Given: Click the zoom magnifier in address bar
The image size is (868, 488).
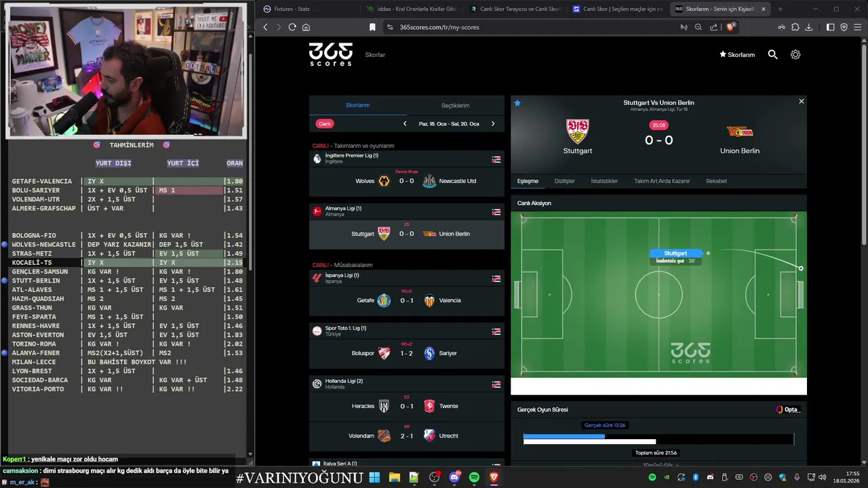Looking at the screenshot, I should click(698, 27).
